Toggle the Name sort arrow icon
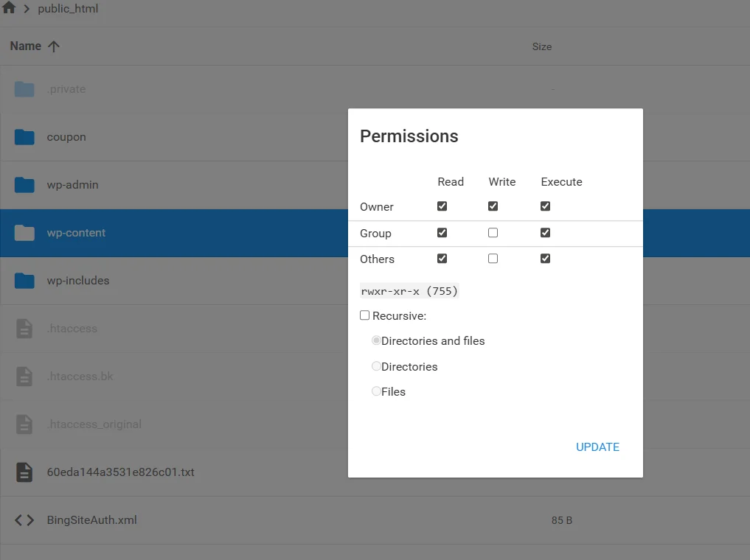This screenshot has width=750, height=560. (54, 46)
